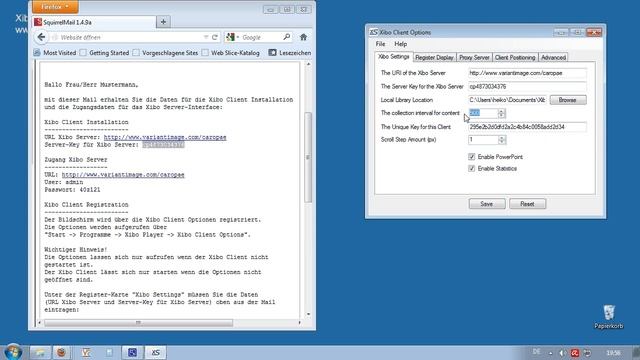The width and height of the screenshot is (640, 360).
Task: Reload the current page
Action: pyautogui.click(x=215, y=37)
